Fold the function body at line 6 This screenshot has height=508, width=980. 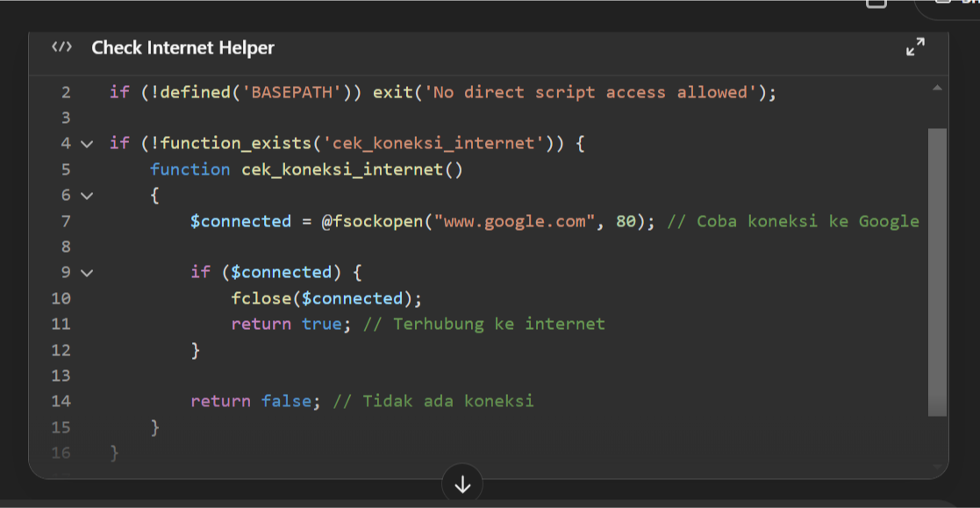pos(86,196)
